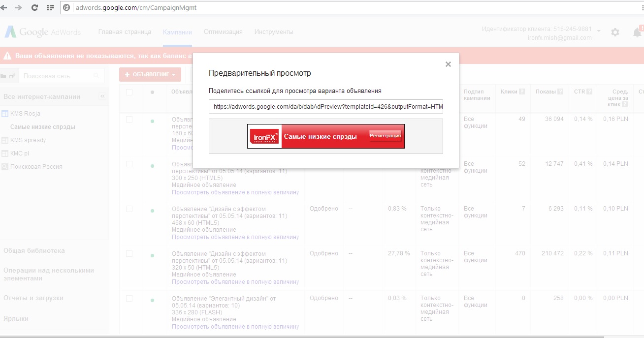Click the Регистрация button in the ad preview
This screenshot has height=338, width=644.
[x=386, y=135]
